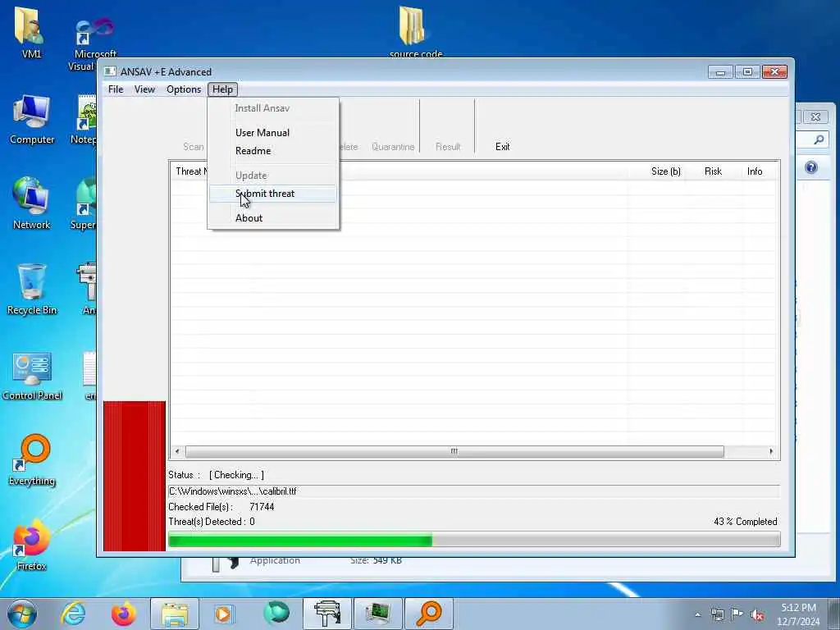Select the Network desktop icon
The image size is (840, 630).
32,203
